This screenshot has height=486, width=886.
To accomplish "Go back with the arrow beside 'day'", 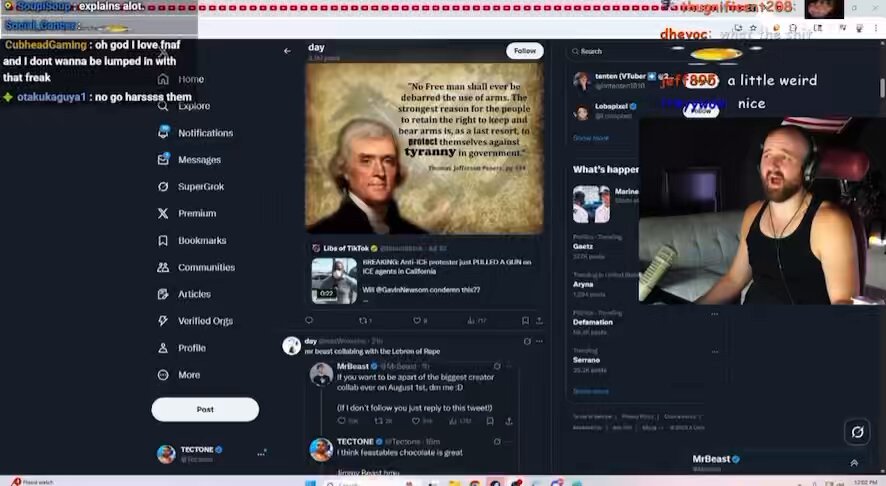I will click(288, 51).
